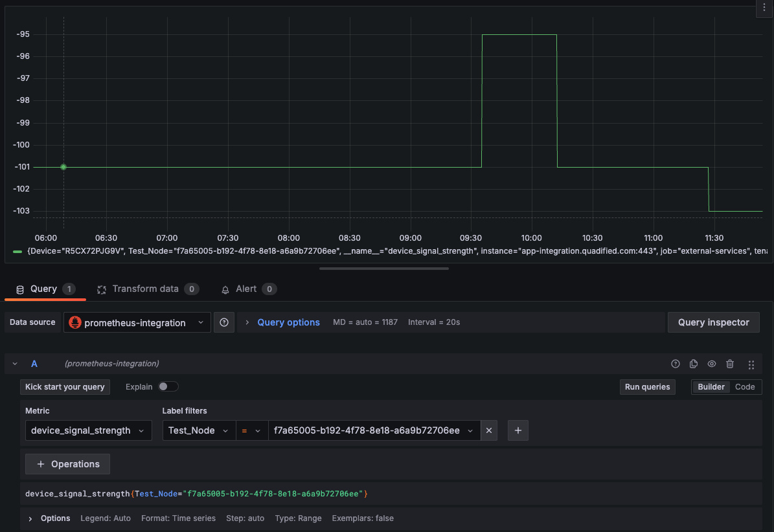The image size is (774, 532).
Task: Click the 'MD = auto = 1187' text
Action: [x=365, y=322]
